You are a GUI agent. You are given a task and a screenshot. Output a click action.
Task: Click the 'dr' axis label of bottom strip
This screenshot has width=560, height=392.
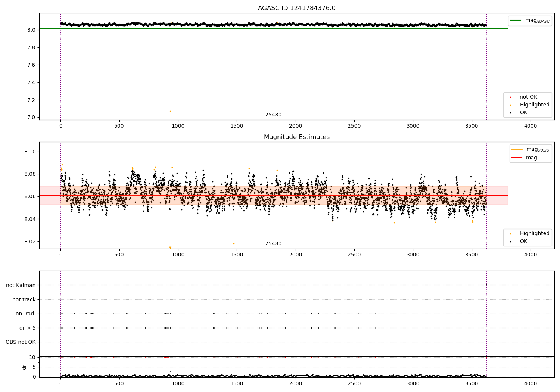[24, 367]
